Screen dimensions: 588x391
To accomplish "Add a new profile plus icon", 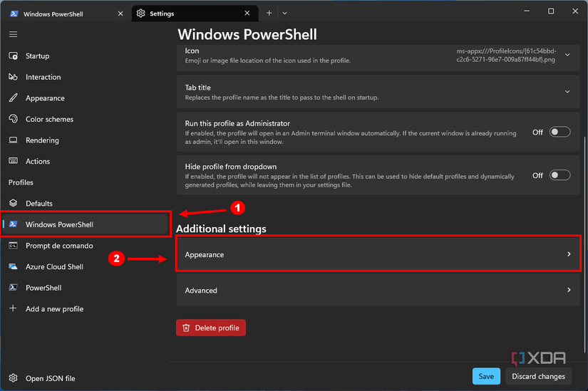I will 13,309.
